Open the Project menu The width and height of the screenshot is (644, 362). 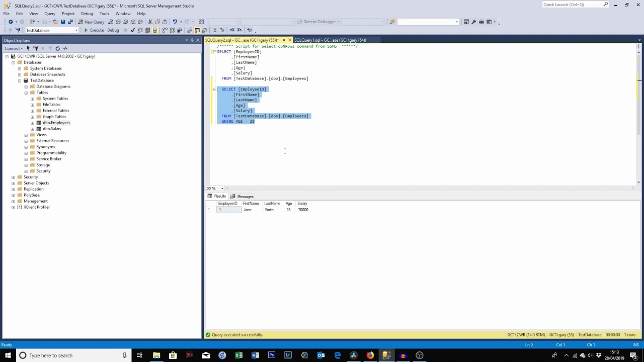point(68,14)
